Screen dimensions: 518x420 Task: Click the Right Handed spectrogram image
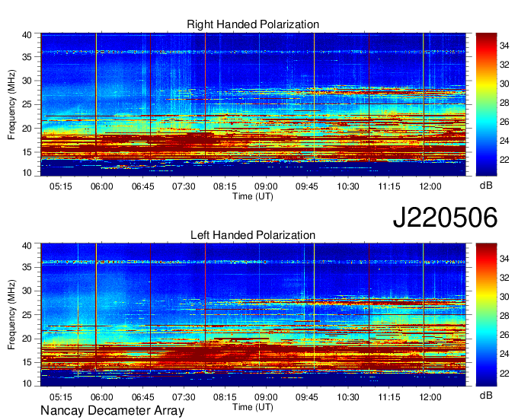tap(253, 104)
